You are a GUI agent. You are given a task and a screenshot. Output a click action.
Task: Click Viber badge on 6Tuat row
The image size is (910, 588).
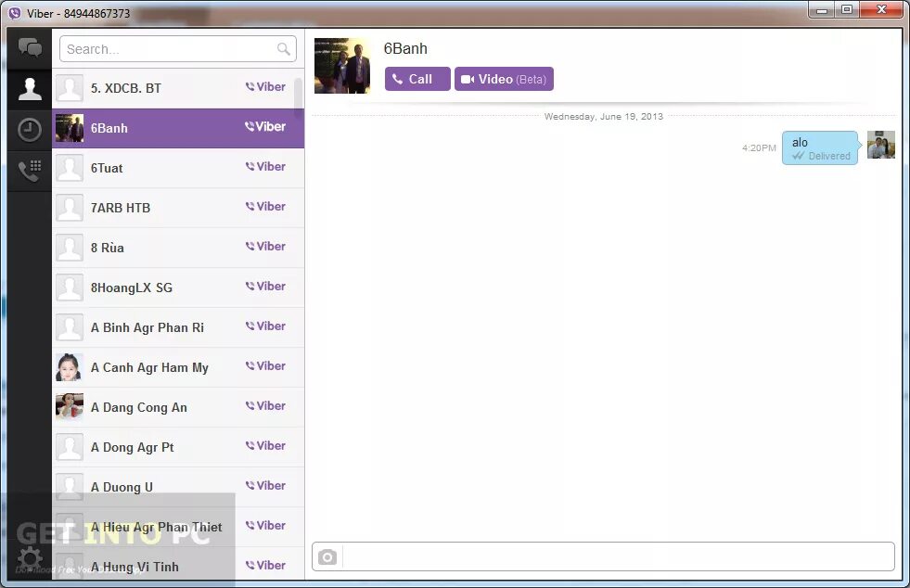coord(265,167)
